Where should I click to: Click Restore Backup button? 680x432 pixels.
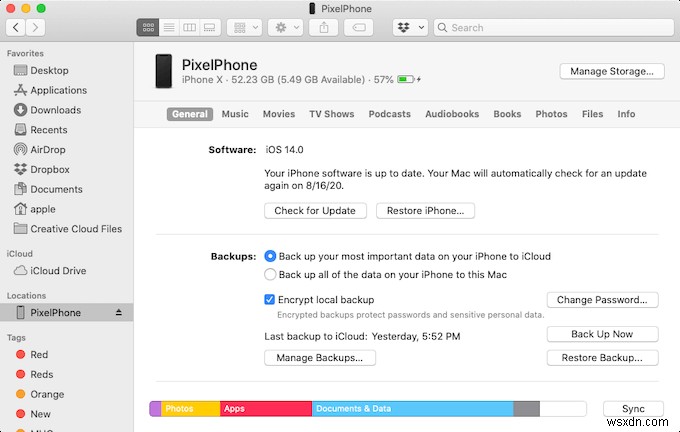pos(602,358)
